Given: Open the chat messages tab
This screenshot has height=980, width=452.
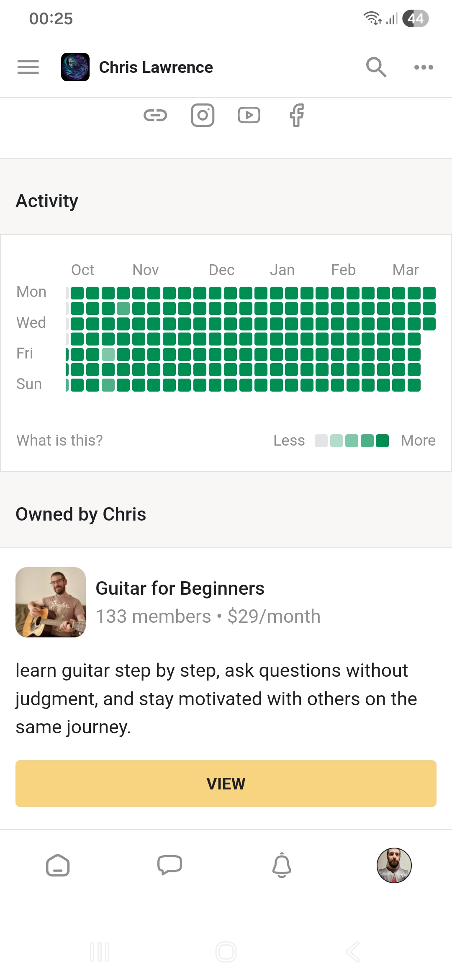Looking at the screenshot, I should click(x=169, y=865).
